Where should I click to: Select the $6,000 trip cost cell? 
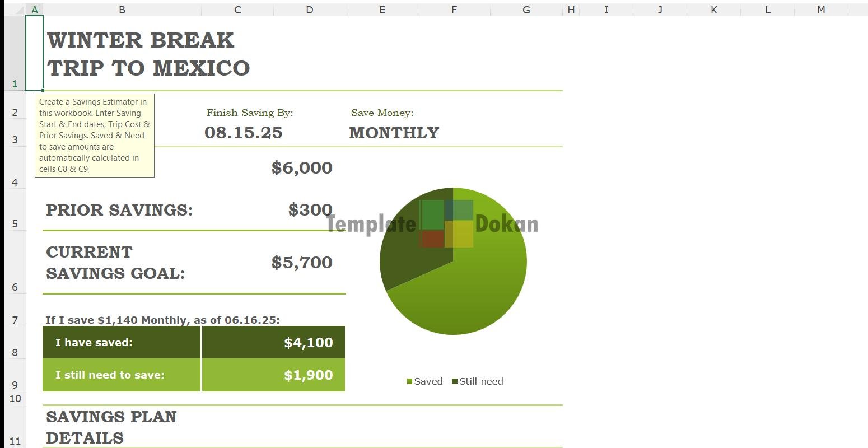point(302,167)
